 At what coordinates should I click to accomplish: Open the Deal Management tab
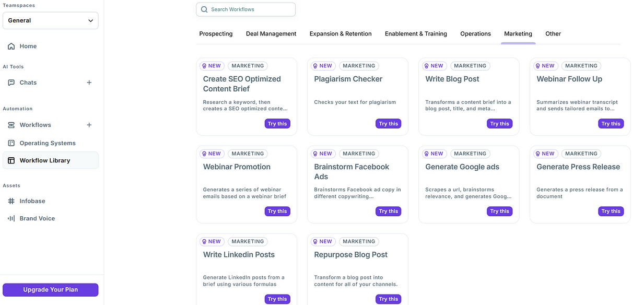271,34
